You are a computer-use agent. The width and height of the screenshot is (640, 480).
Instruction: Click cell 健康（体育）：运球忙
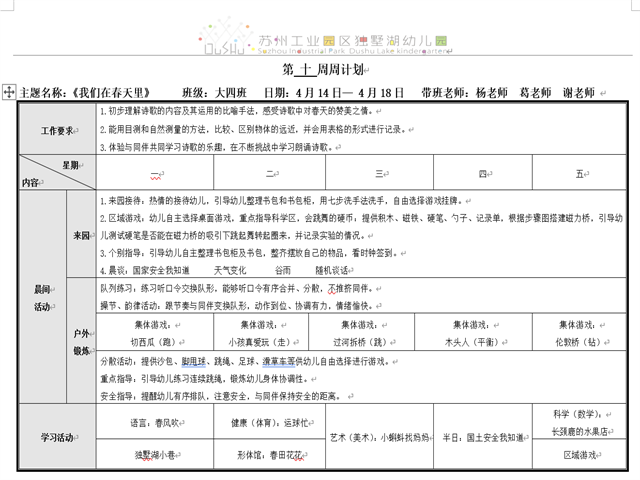tap(270, 423)
